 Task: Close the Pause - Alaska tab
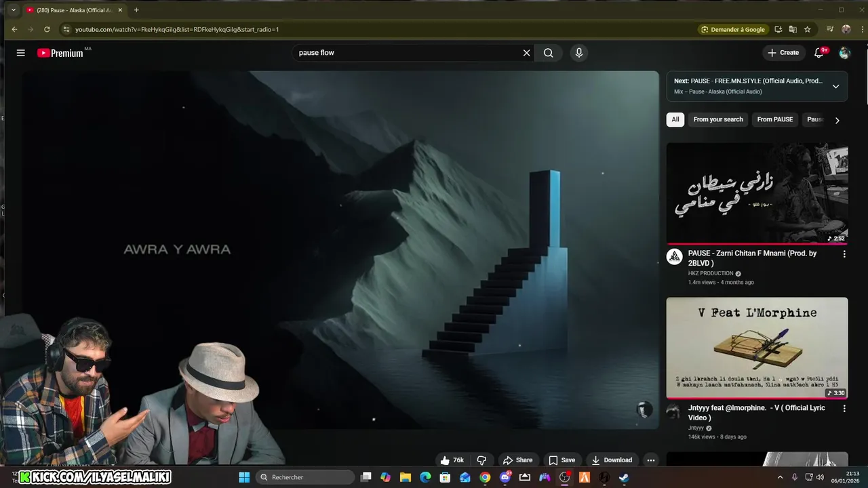coord(121,10)
